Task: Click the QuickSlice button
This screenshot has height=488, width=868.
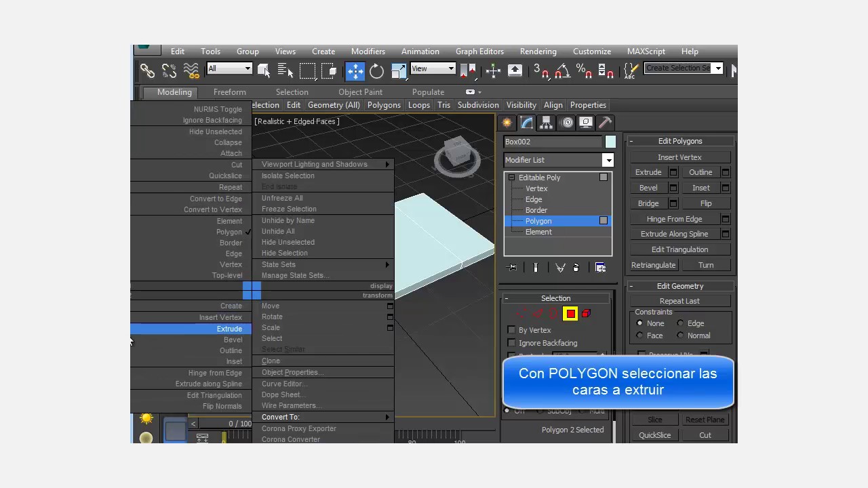Action: click(x=654, y=435)
